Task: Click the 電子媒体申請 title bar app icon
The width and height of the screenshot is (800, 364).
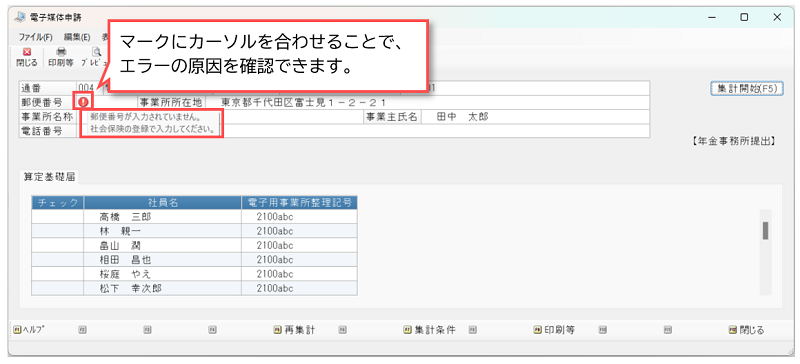Action: tap(19, 17)
